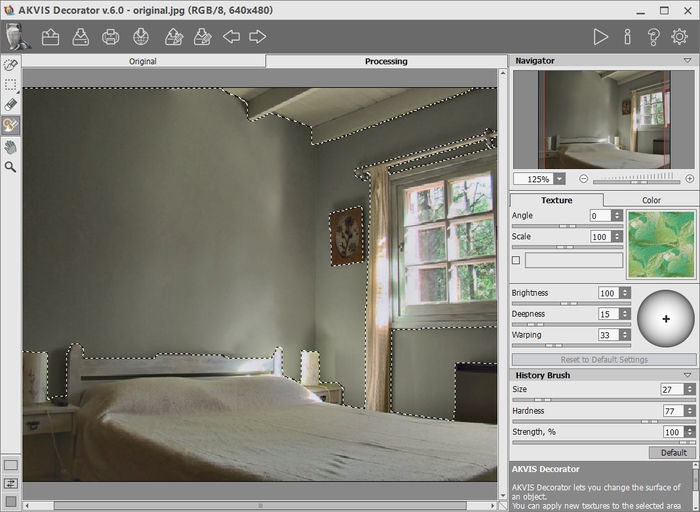The image size is (700, 512).
Task: Adjust the Strength % value stepper
Action: tap(690, 432)
